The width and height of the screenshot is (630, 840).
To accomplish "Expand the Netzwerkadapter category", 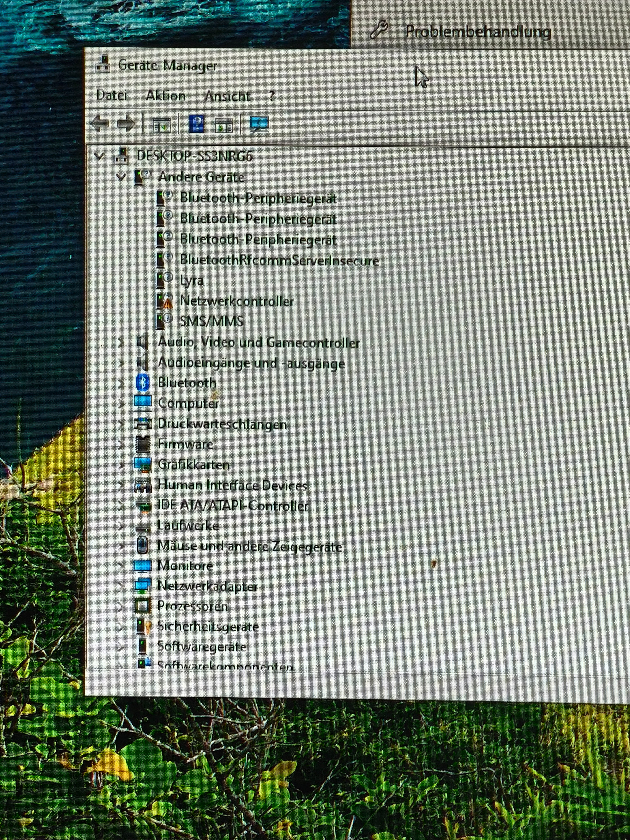I will (120, 587).
